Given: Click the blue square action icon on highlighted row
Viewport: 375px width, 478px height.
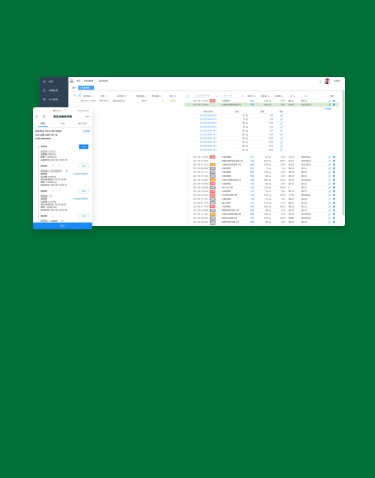Looking at the screenshot, I should [x=334, y=105].
